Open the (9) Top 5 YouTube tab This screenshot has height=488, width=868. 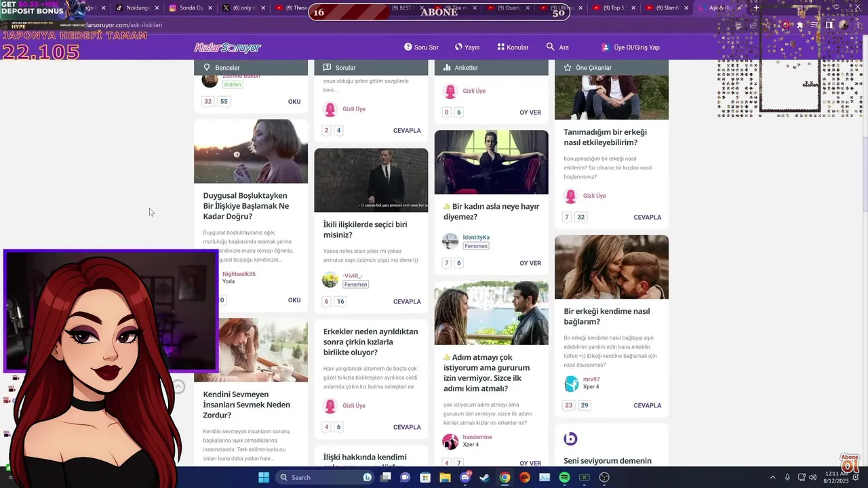(614, 8)
